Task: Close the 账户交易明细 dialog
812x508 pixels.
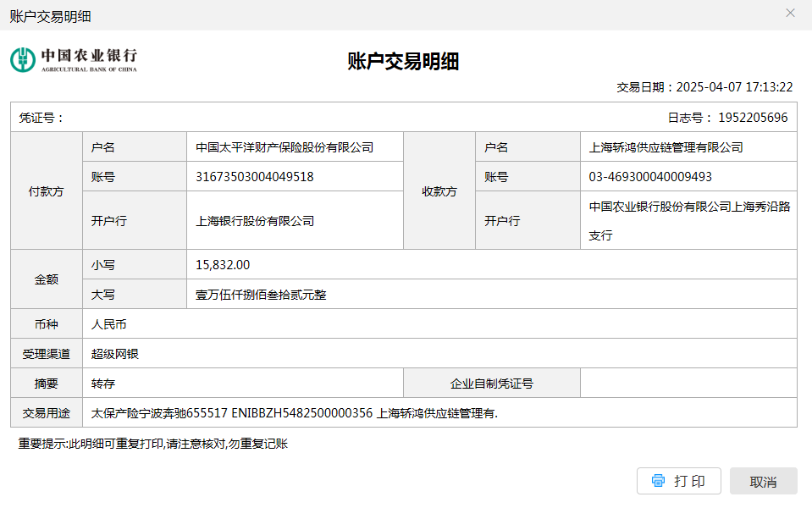Action: (x=790, y=13)
